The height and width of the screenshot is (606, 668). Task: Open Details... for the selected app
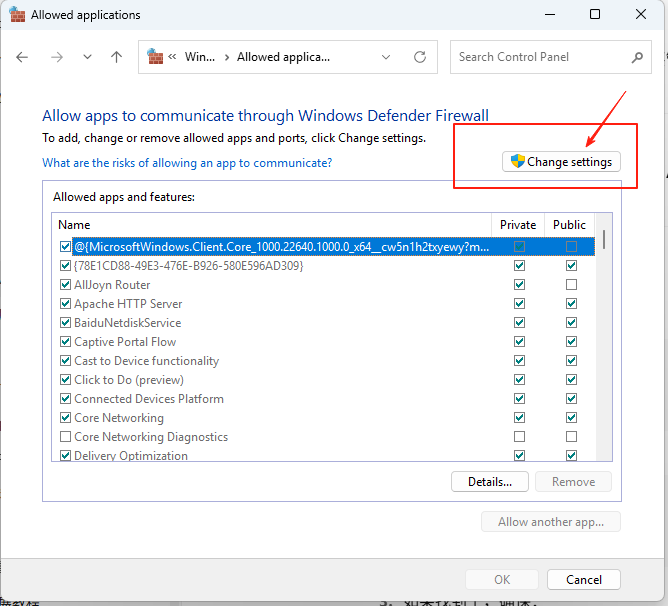pos(490,482)
